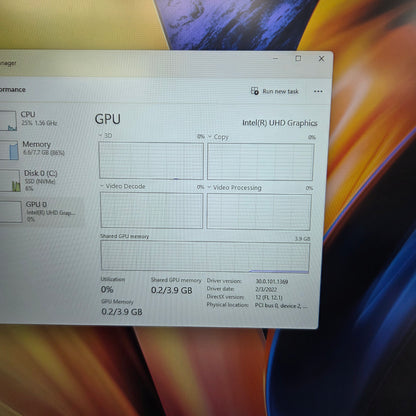Click the Shared GPU memory 0.2/3.9 GB value
The image size is (416, 416).
172,290
